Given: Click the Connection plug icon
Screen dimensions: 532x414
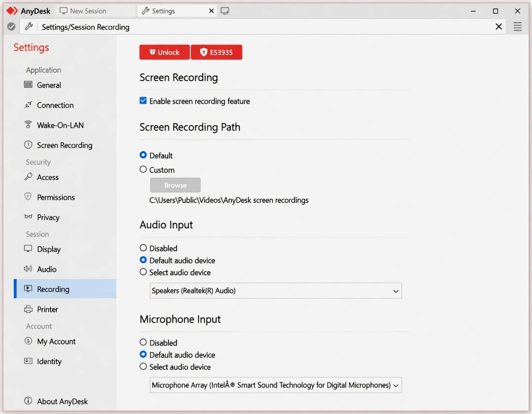Looking at the screenshot, I should 28,104.
